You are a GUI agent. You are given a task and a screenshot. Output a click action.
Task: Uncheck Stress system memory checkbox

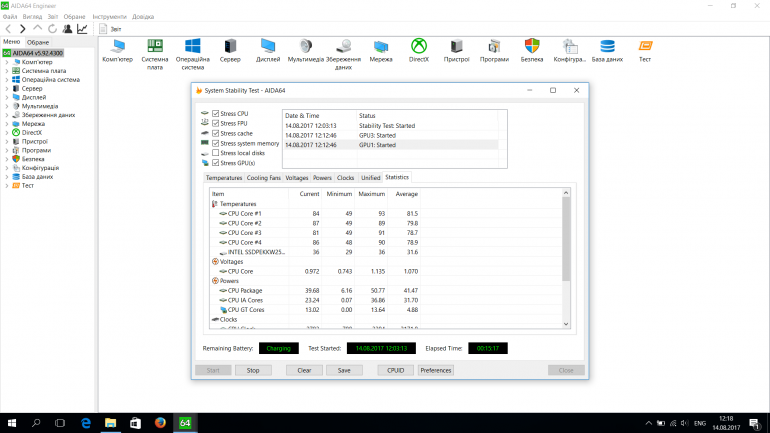[216, 143]
